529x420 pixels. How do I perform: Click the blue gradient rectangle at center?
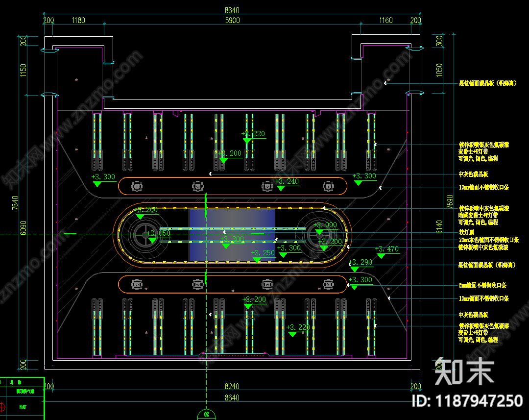point(233,235)
